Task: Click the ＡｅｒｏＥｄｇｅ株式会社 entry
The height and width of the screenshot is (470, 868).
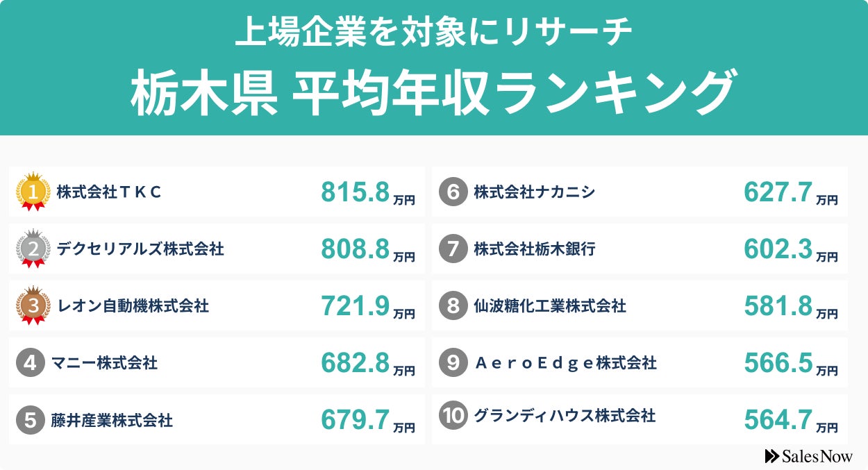Action: 565,362
